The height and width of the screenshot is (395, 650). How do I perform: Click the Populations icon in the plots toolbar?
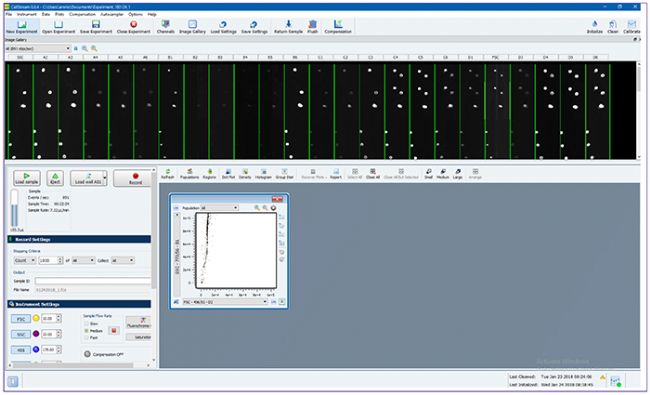[x=189, y=174]
